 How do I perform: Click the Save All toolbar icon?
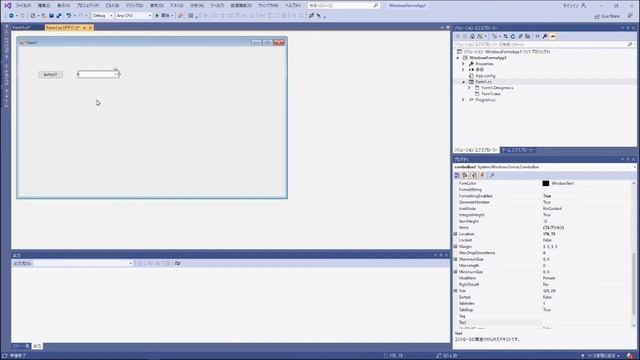(58, 16)
